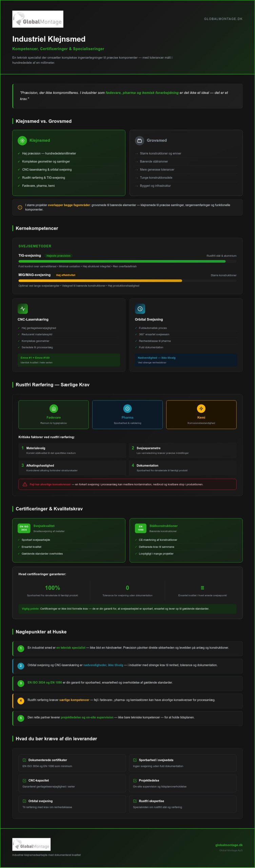Click the Afkølingshastighed critical factor
Screen dimensions: 255x868
click(x=72, y=468)
